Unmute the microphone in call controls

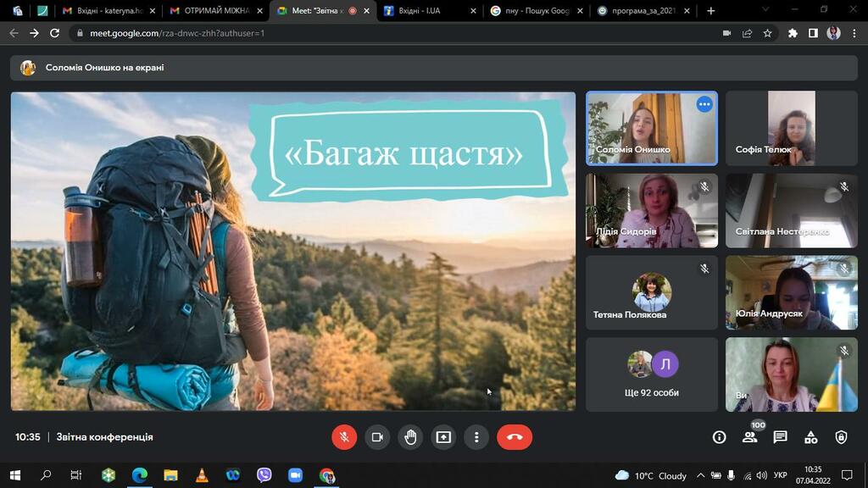point(344,437)
